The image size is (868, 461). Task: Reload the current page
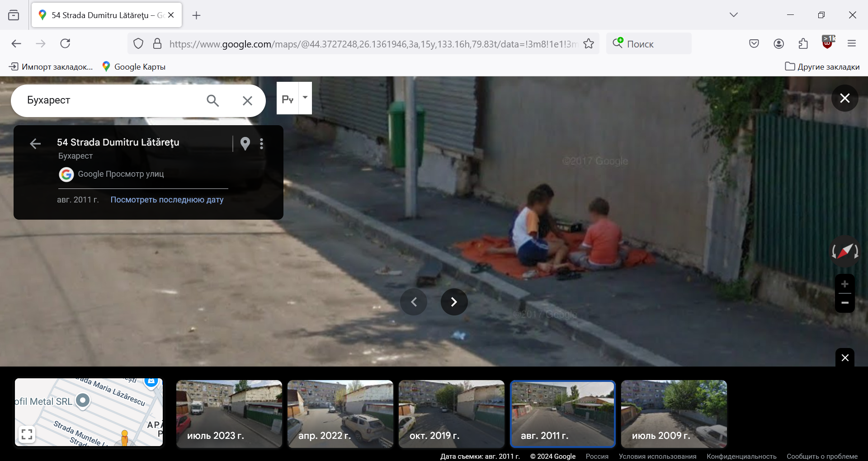65,43
